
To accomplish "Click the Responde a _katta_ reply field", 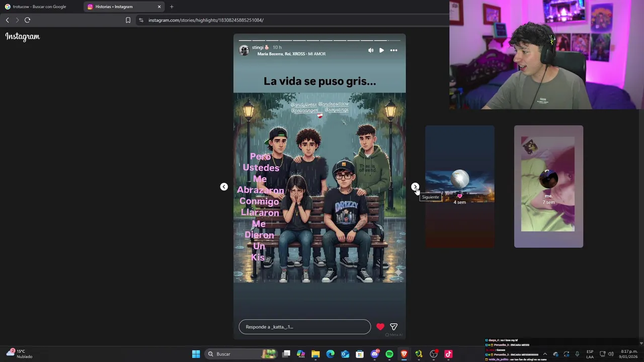I will tap(305, 327).
